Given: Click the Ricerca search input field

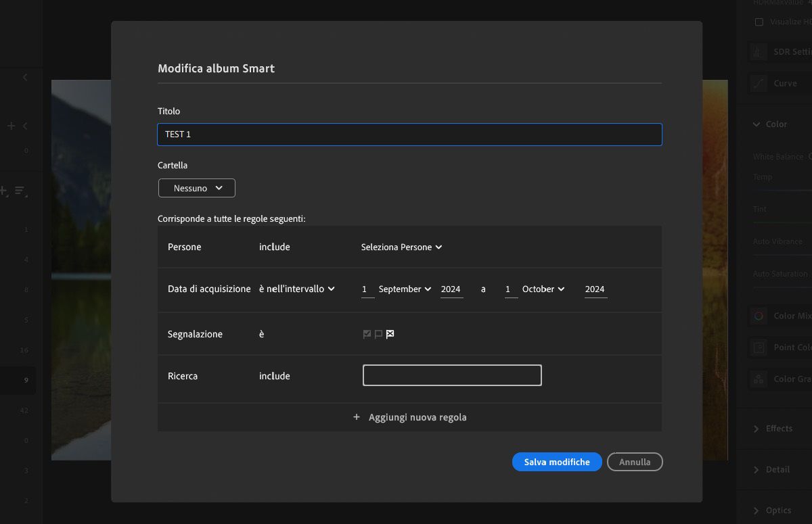Looking at the screenshot, I should pos(451,375).
